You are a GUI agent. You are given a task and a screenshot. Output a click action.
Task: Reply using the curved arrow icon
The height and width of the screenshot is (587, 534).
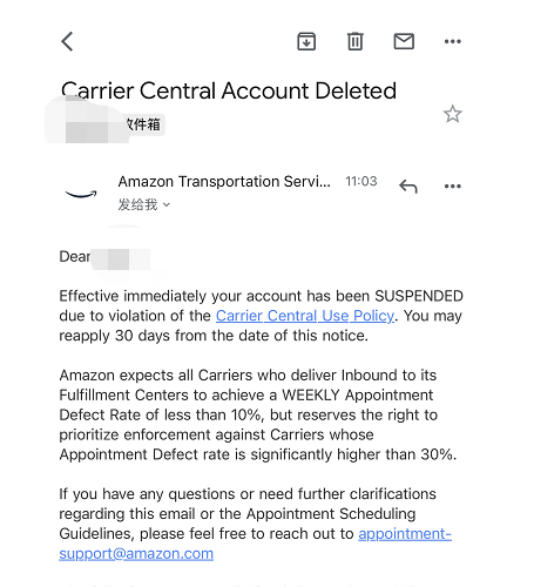tap(408, 186)
